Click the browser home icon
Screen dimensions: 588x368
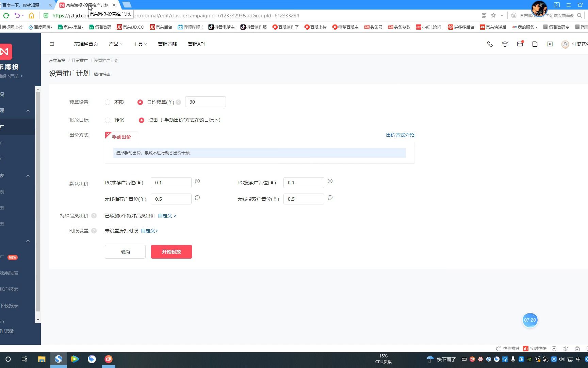[x=31, y=15]
